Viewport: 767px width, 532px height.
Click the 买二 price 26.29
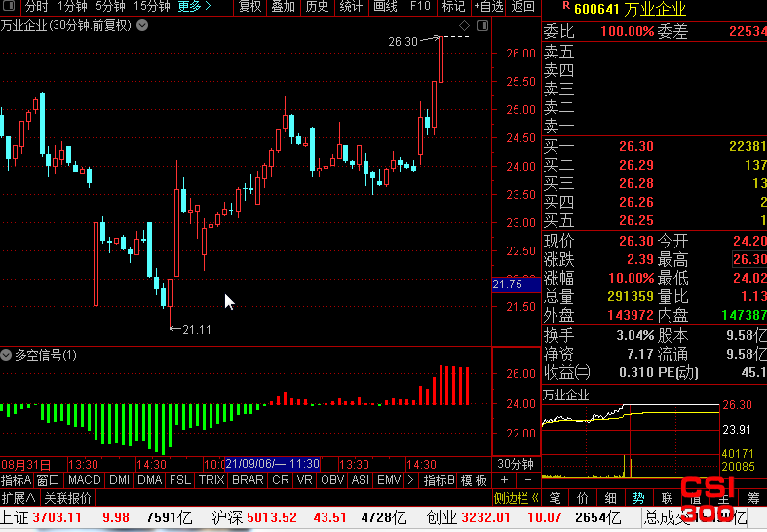tap(635, 165)
